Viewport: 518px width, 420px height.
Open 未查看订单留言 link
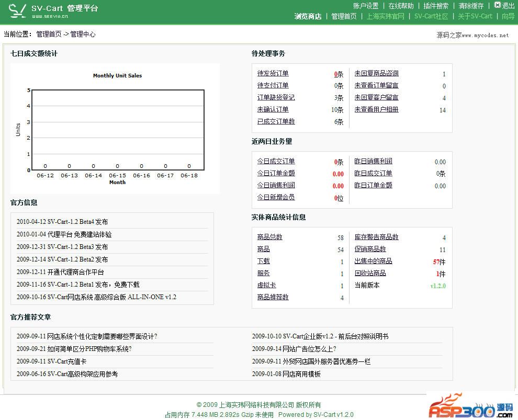pyautogui.click(x=376, y=85)
